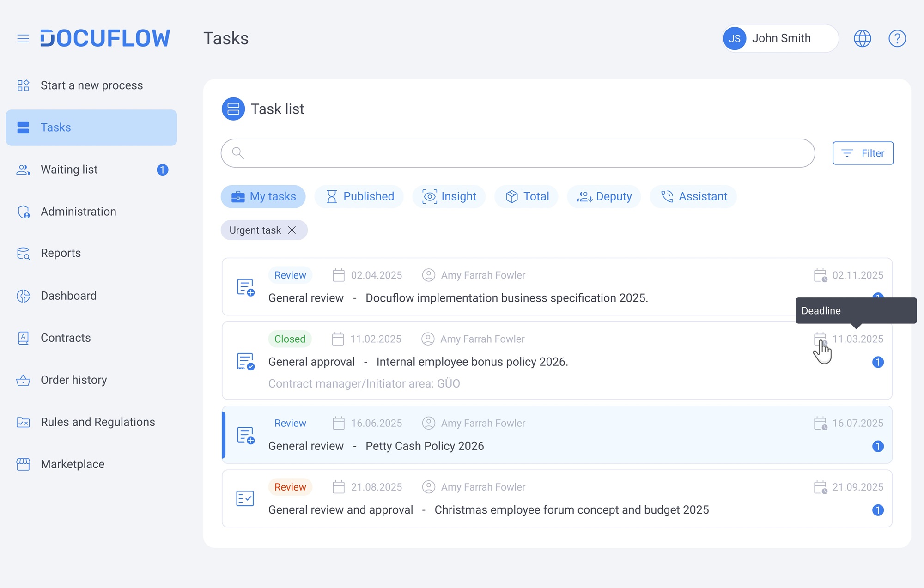Click into the task search field
The height and width of the screenshot is (588, 924).
[x=527, y=153]
